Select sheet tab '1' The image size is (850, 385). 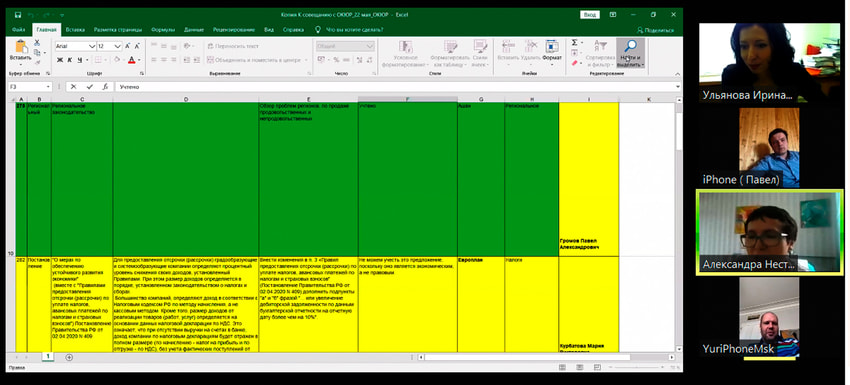48,357
